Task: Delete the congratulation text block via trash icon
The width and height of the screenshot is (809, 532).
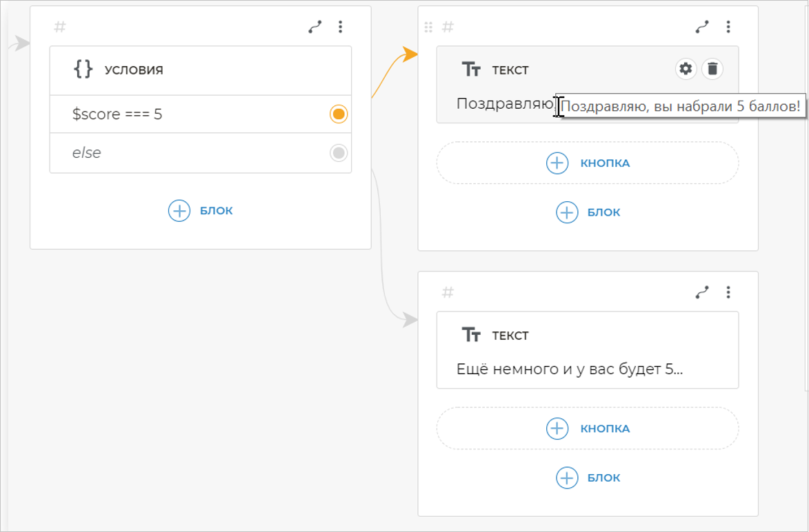Action: (x=712, y=69)
